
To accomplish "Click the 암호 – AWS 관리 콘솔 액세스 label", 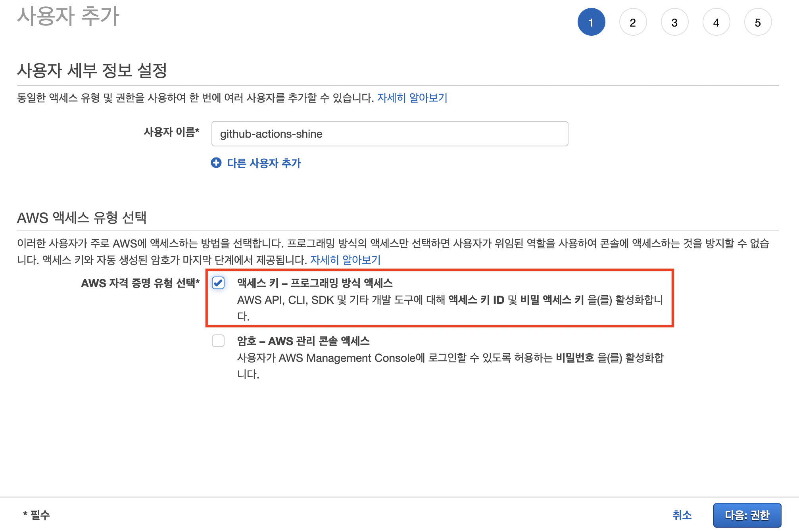I will [x=303, y=341].
